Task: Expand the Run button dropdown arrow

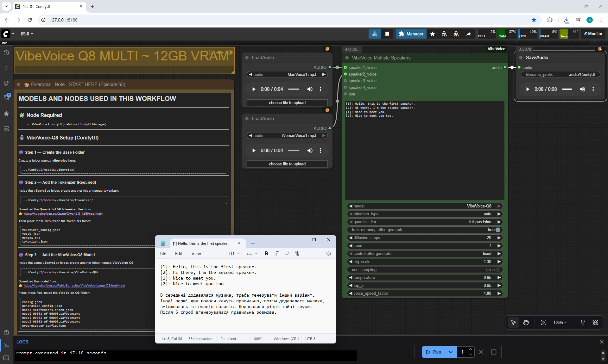Action: [450, 352]
